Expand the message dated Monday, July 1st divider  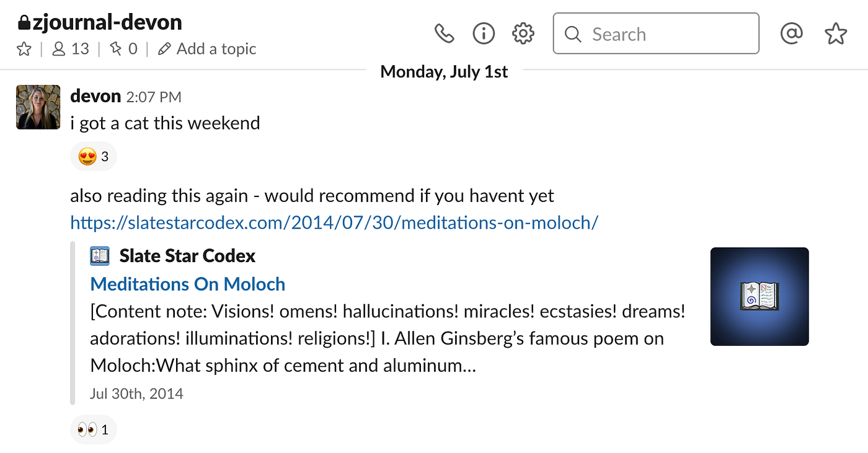(x=444, y=71)
